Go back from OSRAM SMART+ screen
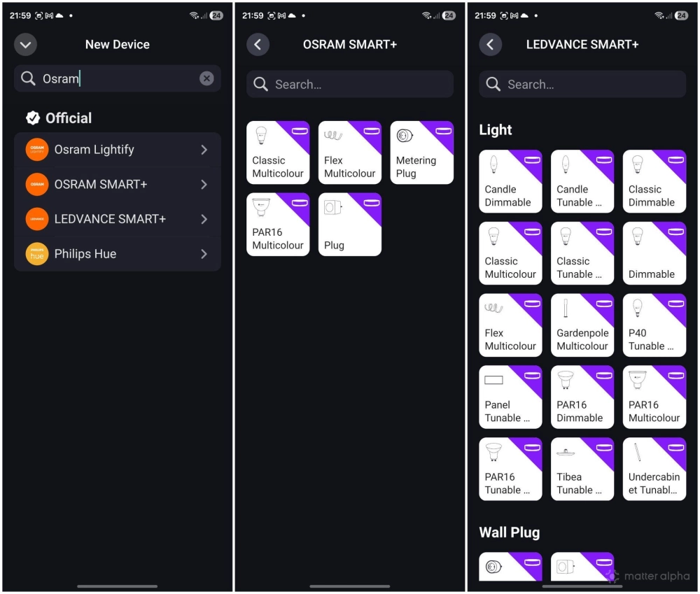Screen dimensions: 700x594 click(x=258, y=45)
